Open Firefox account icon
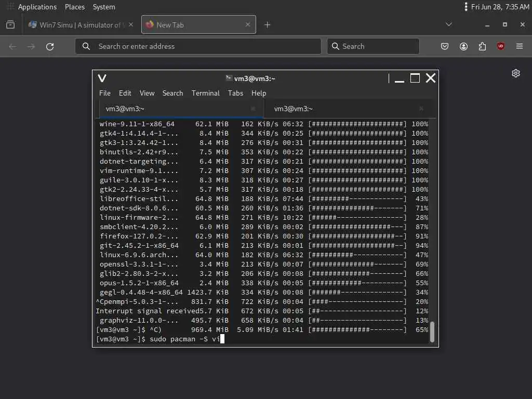Image resolution: width=532 pixels, height=399 pixels. point(463,46)
